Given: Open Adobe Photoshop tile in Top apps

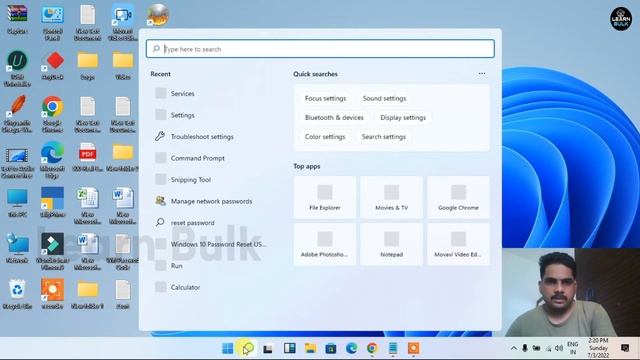Looking at the screenshot, I should (324, 244).
